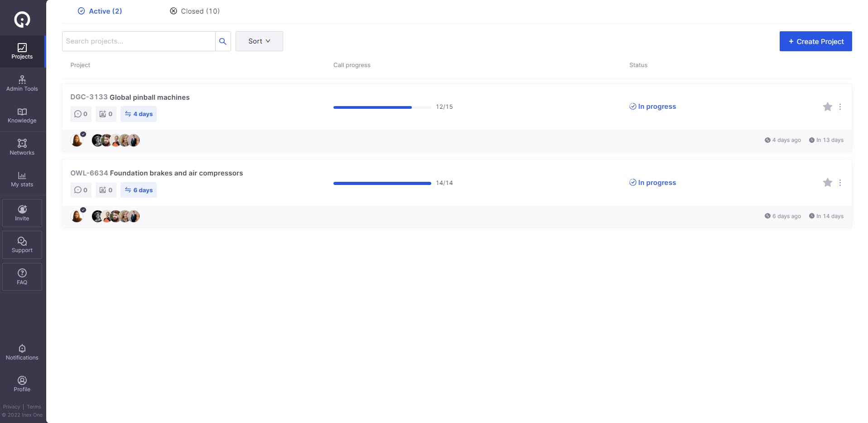Open Admin Tools in sidebar
The width and height of the screenshot is (868, 423).
[22, 83]
